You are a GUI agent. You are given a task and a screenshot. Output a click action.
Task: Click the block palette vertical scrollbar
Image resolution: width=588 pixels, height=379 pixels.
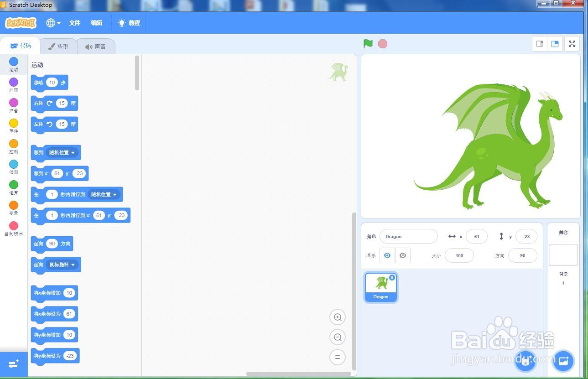click(x=137, y=73)
